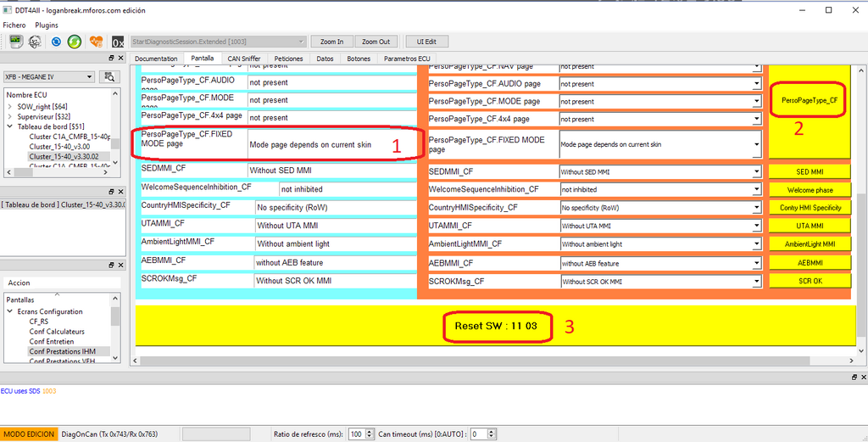
Task: Select Cluster_15-40_v3.00 in ECU tree
Action: click(x=62, y=146)
